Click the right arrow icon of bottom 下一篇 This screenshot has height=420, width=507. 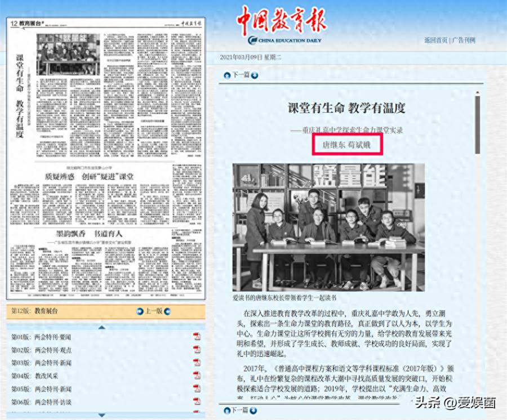(x=253, y=410)
